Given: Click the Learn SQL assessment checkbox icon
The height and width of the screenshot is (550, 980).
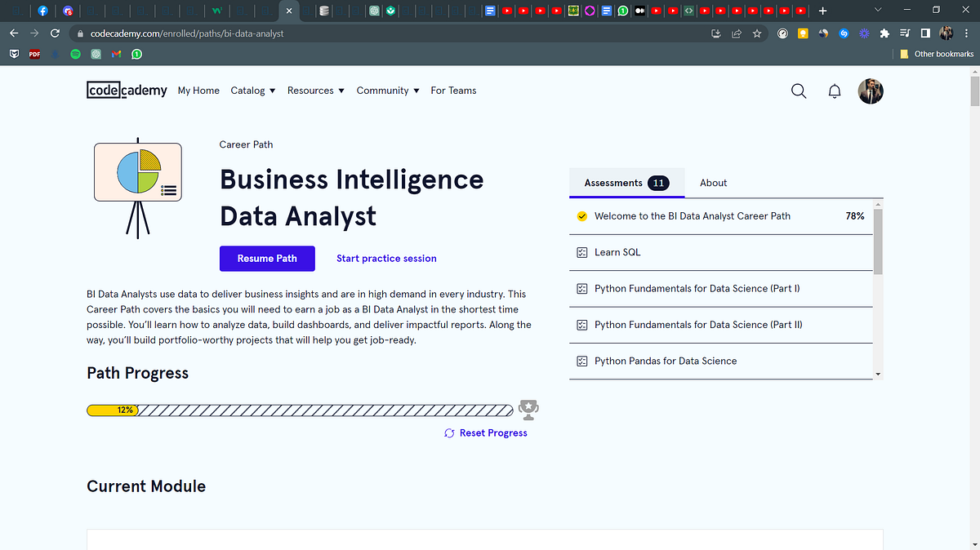Looking at the screenshot, I should pos(581,252).
